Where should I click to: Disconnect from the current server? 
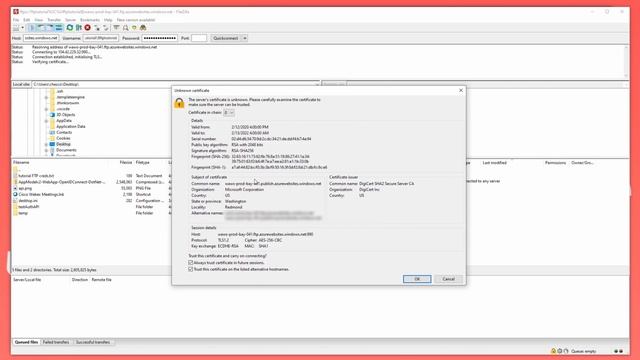point(97,28)
